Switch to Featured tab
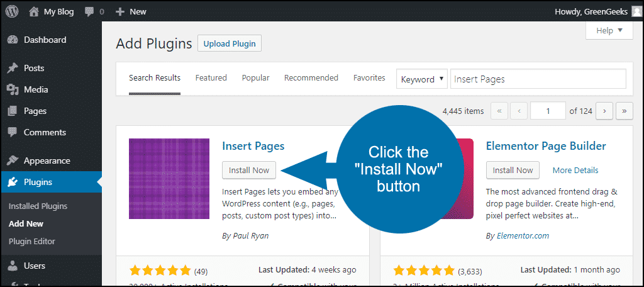Image resolution: width=644 pixels, height=287 pixels. click(x=211, y=77)
